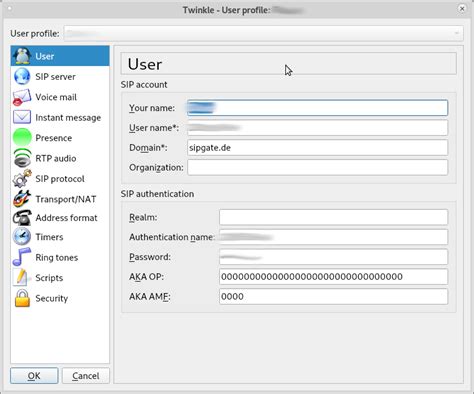Click the RTP audio speaker icon
Screen dimensions: 474x394
pos(22,158)
